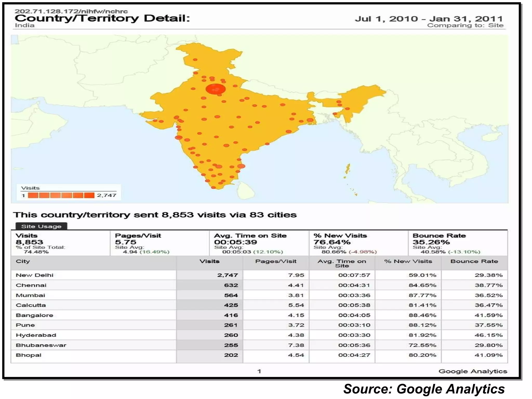Viewport: 532px width, 399px height.
Task: Click the 7.38 pages/visit for Bhubaneswar
Action: (x=296, y=345)
